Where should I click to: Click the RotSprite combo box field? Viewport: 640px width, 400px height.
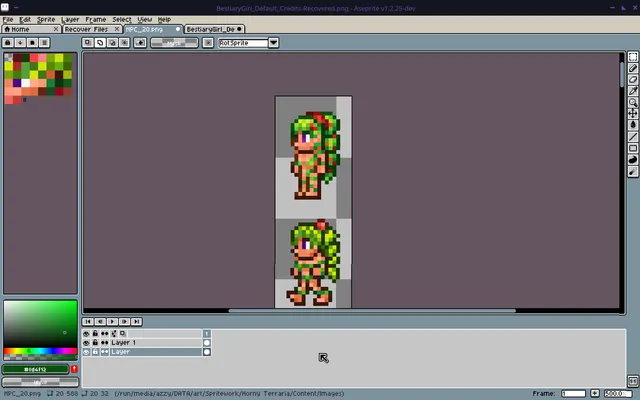tap(243, 42)
